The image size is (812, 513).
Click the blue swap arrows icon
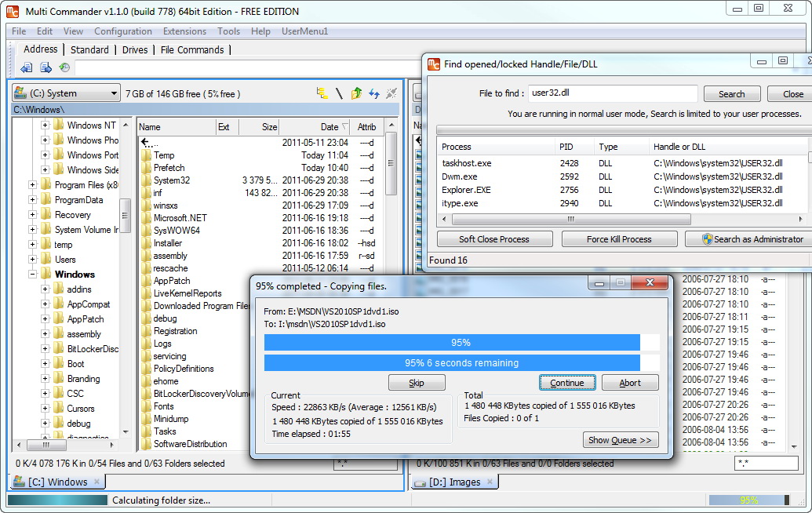coord(374,93)
